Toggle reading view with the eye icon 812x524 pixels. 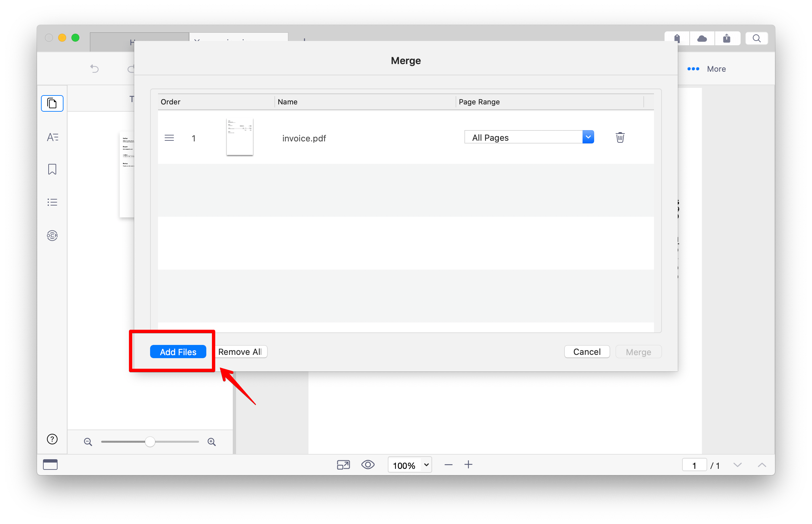pyautogui.click(x=368, y=465)
